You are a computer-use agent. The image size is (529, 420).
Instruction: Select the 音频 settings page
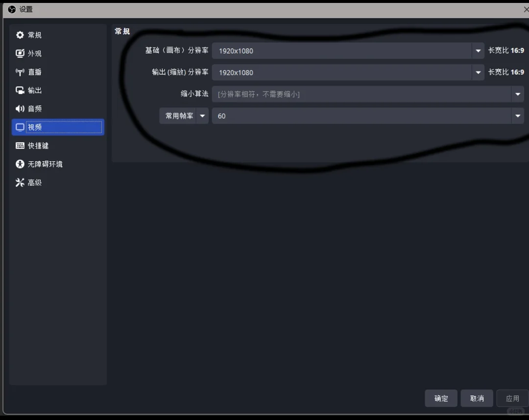[58, 109]
